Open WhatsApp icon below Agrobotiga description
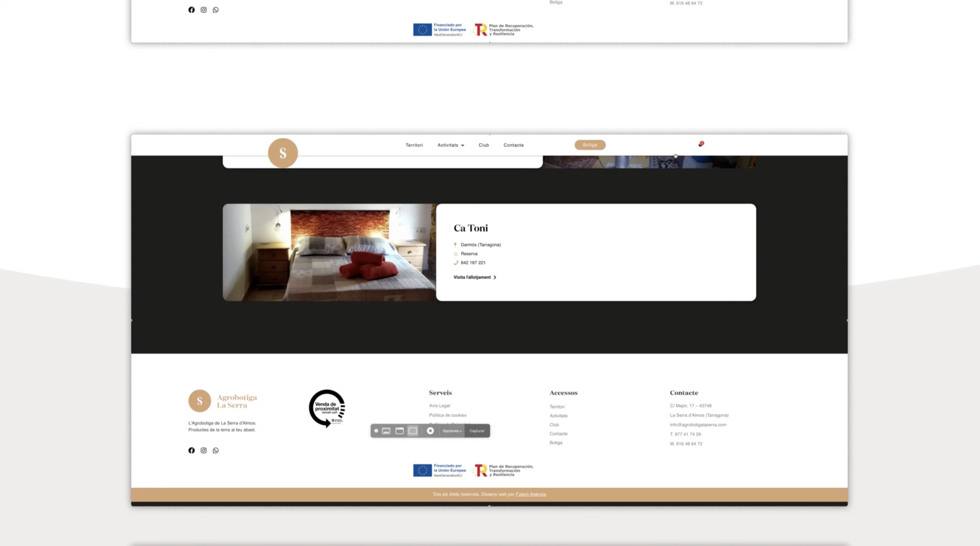 coord(216,450)
